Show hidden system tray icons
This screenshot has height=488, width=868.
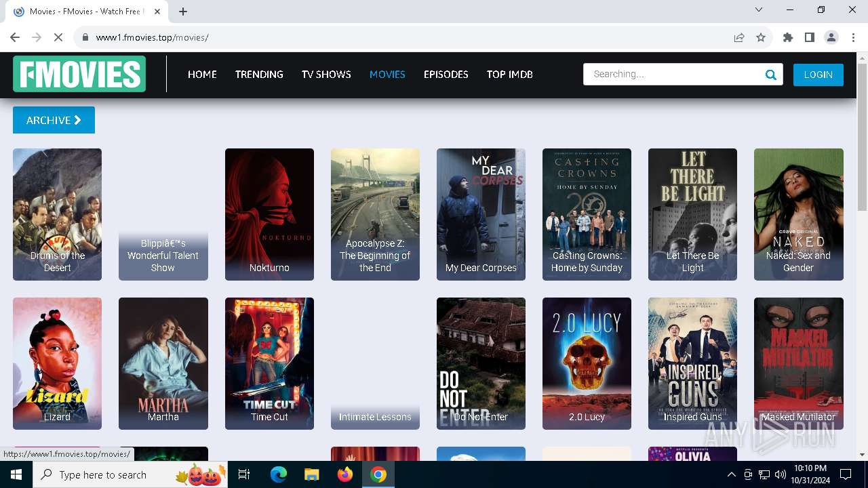[x=731, y=474]
